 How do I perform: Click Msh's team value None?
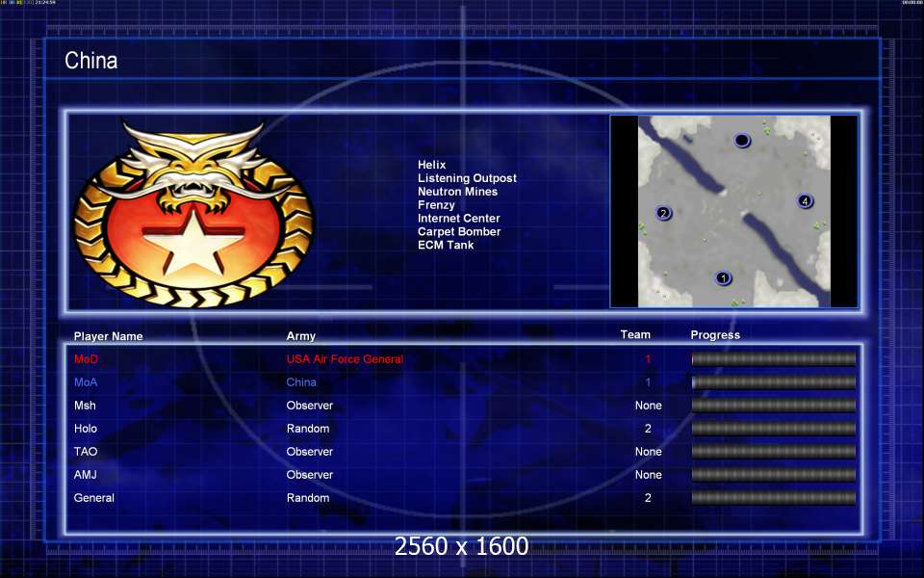click(648, 406)
